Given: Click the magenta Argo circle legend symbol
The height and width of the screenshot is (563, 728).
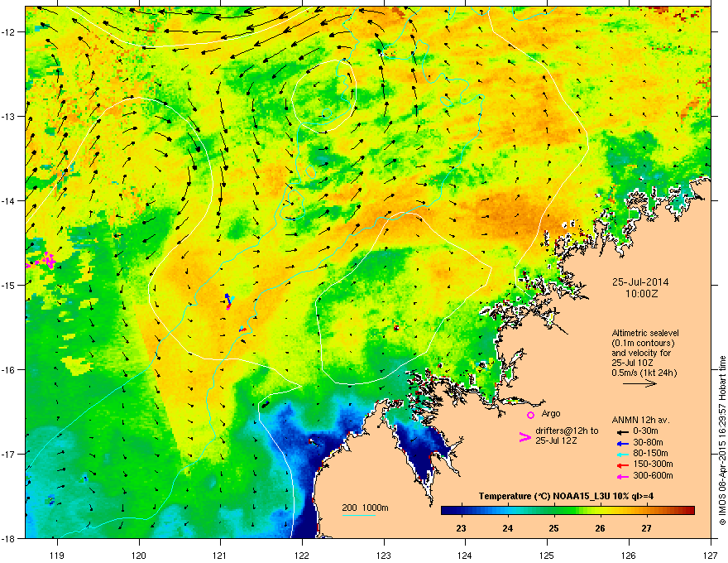Looking at the screenshot, I should tap(530, 415).
